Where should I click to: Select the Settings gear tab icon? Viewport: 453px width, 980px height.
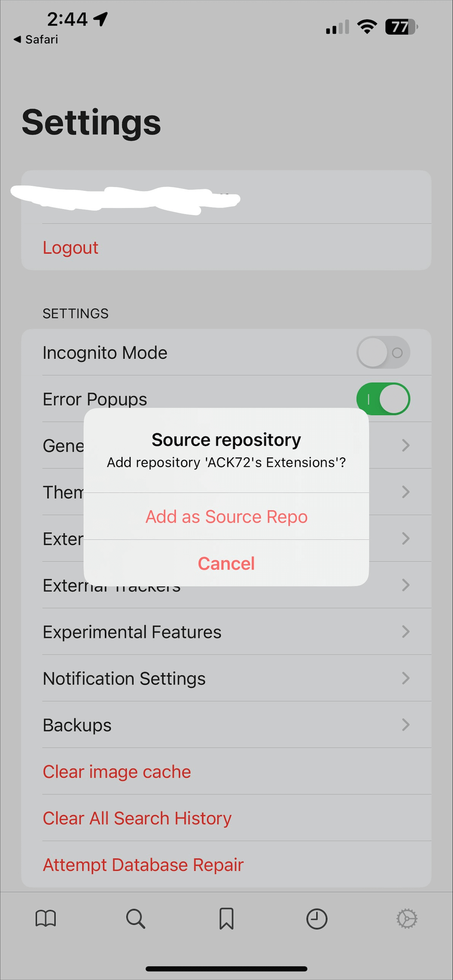click(407, 918)
